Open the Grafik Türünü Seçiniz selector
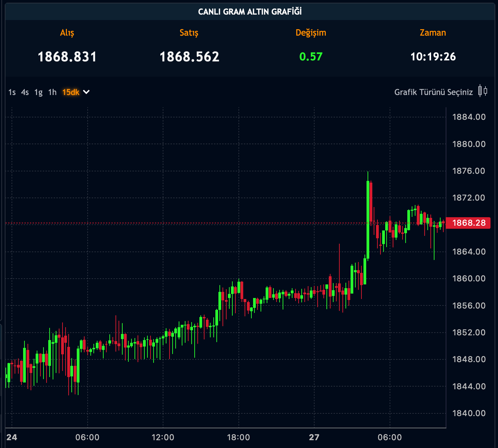 coord(433,92)
